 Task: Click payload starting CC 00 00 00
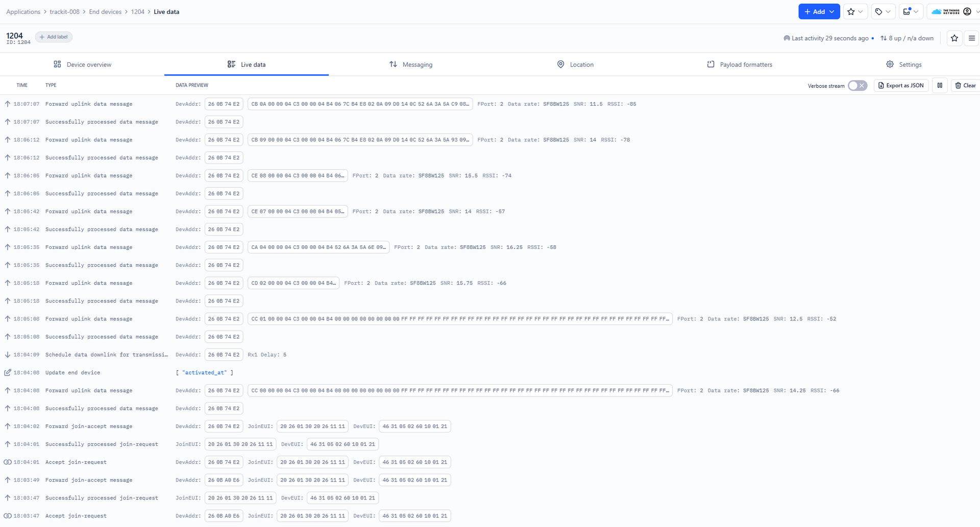point(460,390)
